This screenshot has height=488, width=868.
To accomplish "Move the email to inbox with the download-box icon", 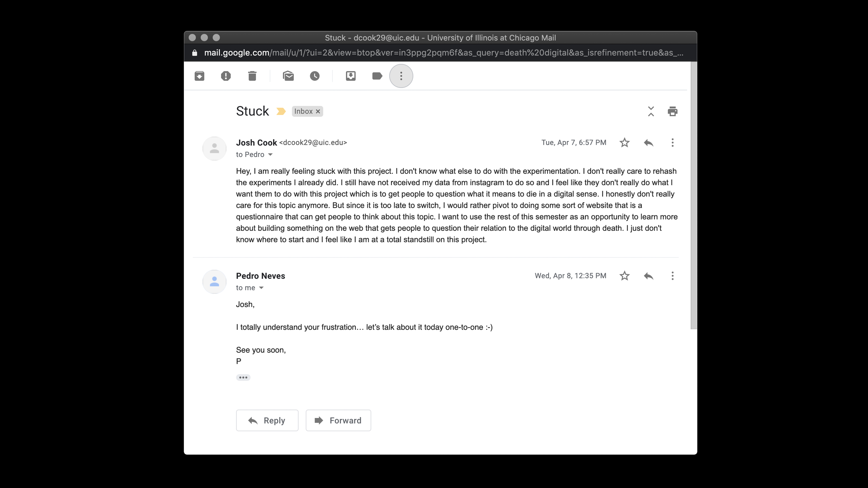I will click(351, 76).
